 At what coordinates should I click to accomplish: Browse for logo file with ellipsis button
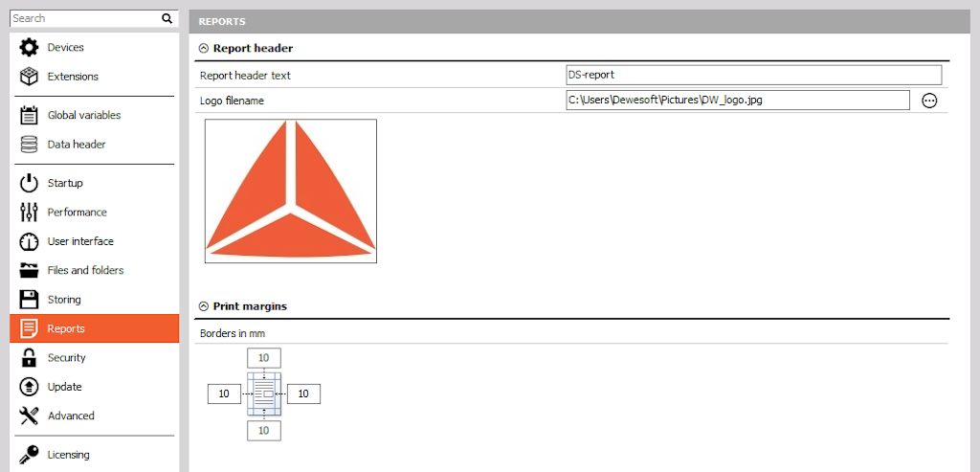(x=930, y=101)
